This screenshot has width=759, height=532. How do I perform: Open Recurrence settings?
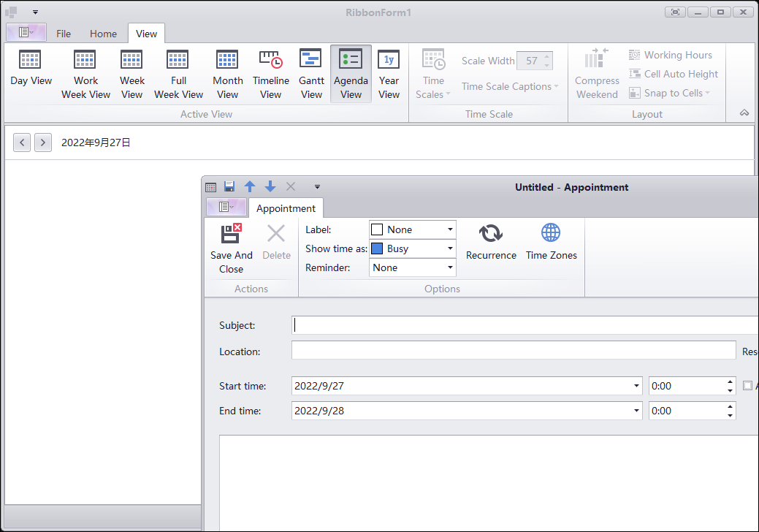(491, 243)
